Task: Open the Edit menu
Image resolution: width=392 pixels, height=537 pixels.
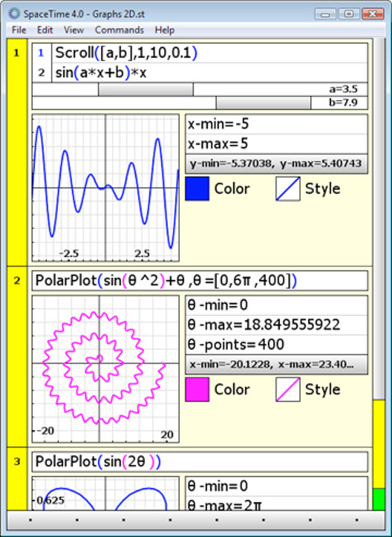Action: coord(45,30)
